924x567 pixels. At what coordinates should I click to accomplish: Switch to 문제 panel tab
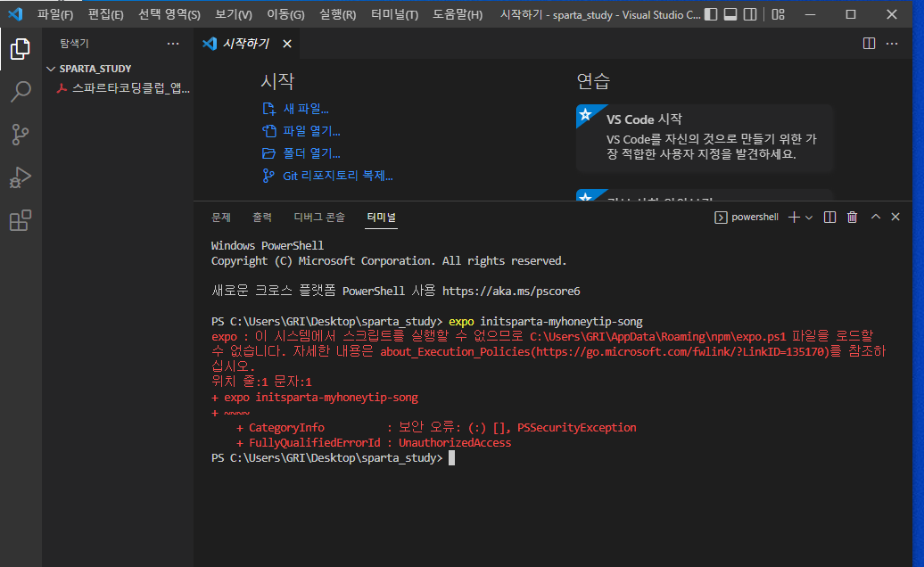pos(221,218)
